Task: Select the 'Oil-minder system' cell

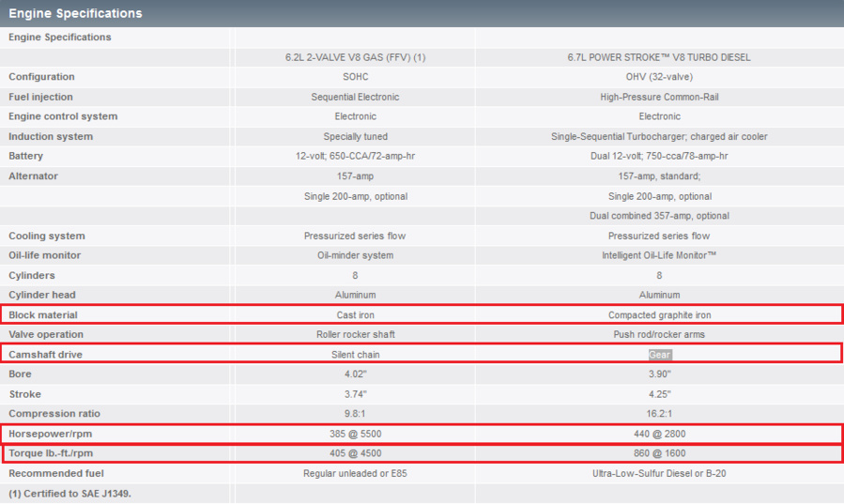Action: [x=355, y=255]
